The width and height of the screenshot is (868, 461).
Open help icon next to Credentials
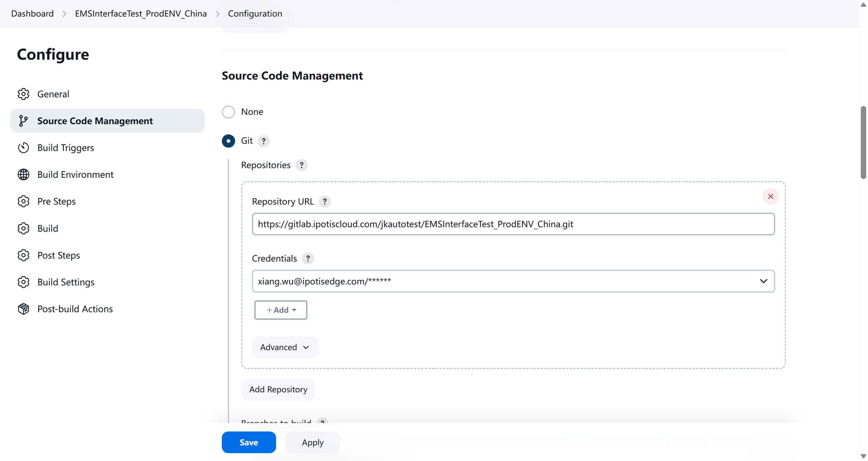pos(308,259)
